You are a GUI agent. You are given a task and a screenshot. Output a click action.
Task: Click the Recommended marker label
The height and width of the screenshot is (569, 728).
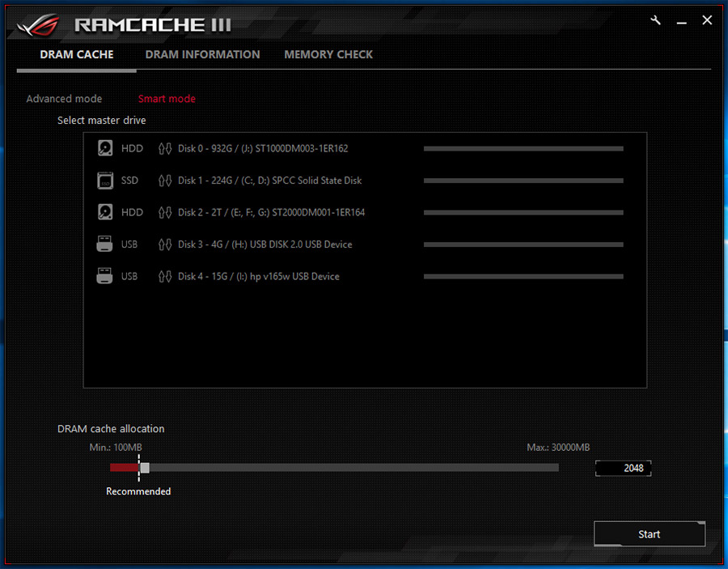tap(138, 491)
